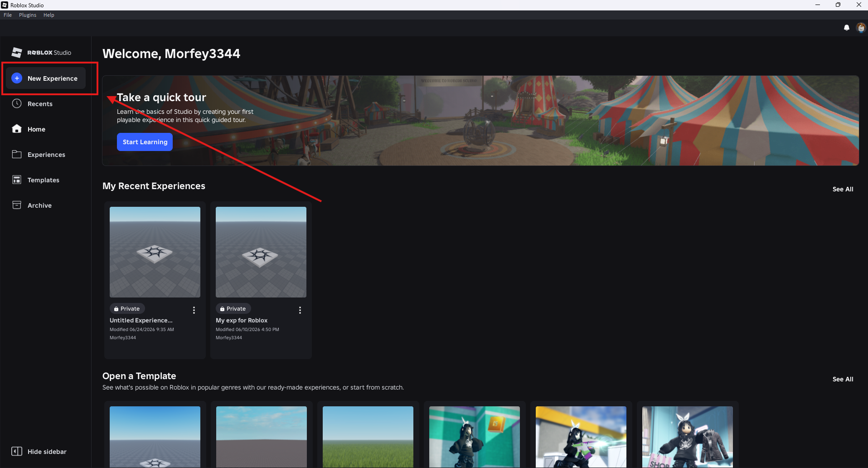
Task: Open the Plugins menu
Action: coord(28,15)
